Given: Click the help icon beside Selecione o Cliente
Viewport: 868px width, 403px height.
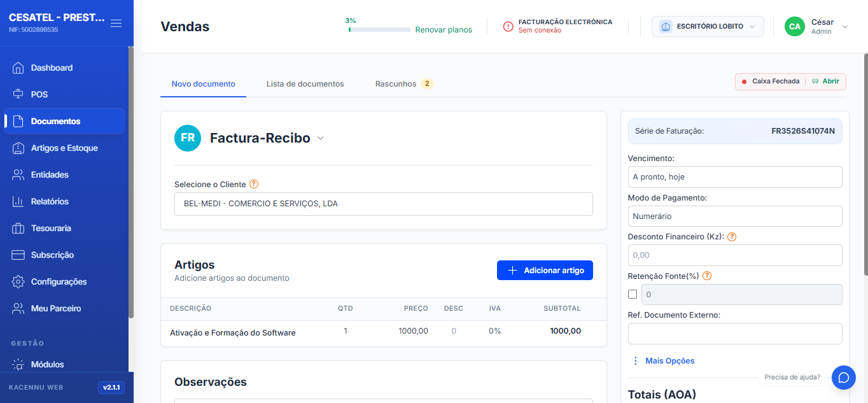Looking at the screenshot, I should 254,184.
